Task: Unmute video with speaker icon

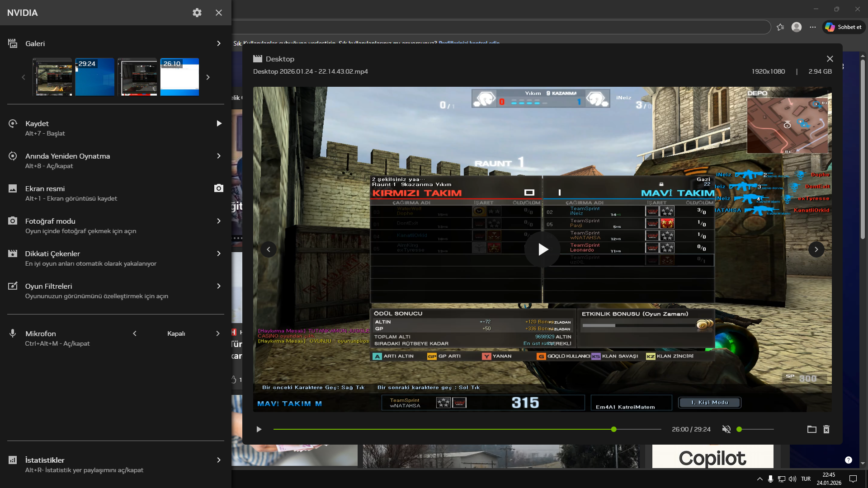Action: click(x=726, y=429)
